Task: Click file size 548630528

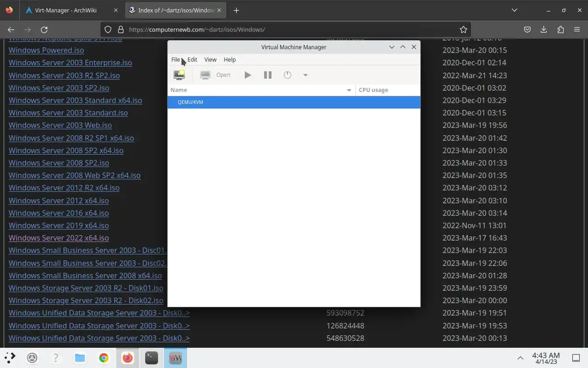Action: tap(345, 338)
